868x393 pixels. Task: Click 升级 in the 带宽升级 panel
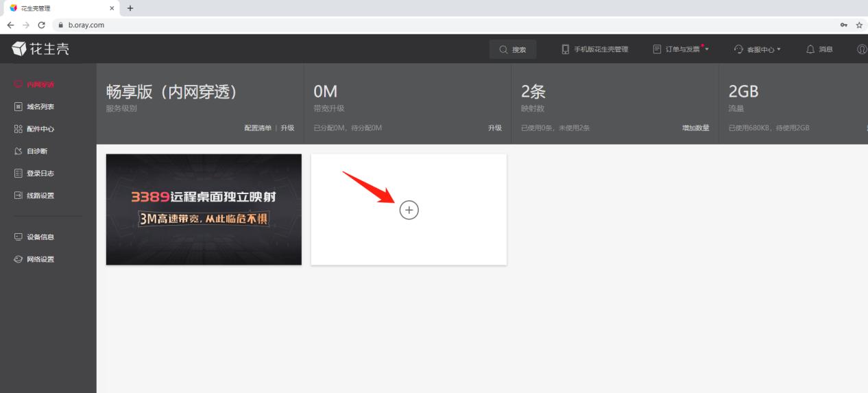495,128
